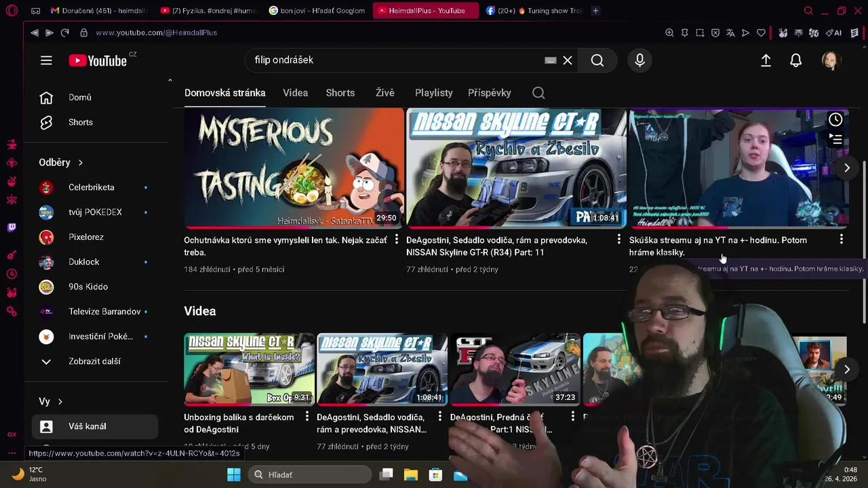Open the Domů sidebar item
Image resolution: width=868 pixels, height=488 pixels.
pos(95,98)
